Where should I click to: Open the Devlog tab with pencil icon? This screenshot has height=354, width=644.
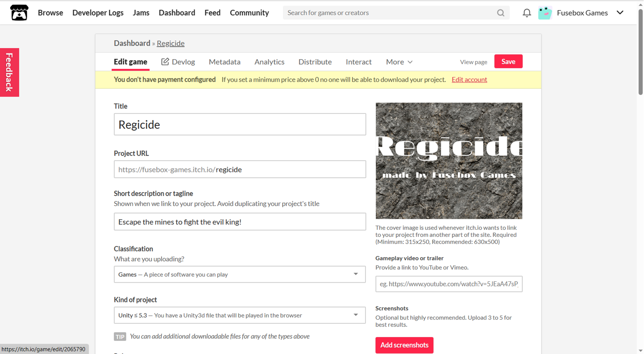click(x=178, y=62)
